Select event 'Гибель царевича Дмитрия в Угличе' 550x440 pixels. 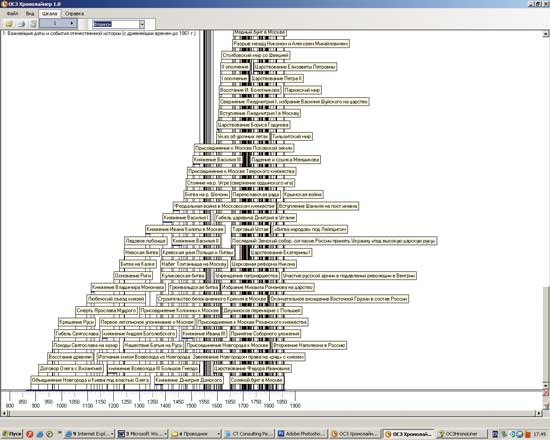pyautogui.click(x=255, y=217)
